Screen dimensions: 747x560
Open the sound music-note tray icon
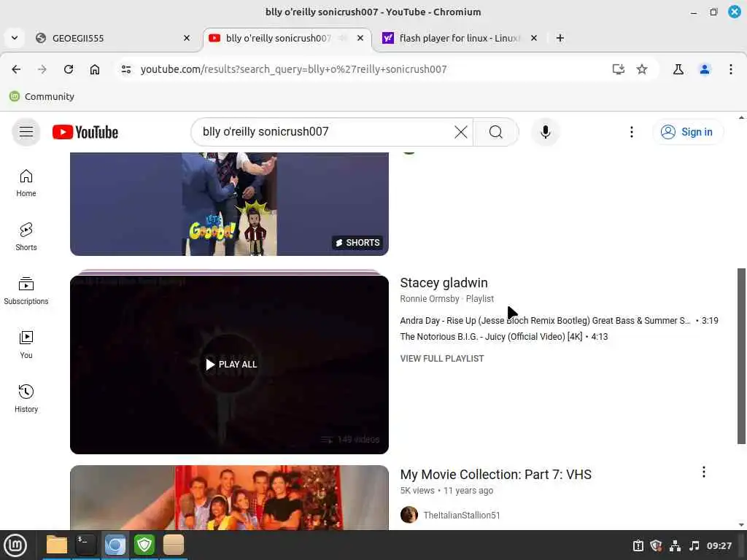[694, 545]
